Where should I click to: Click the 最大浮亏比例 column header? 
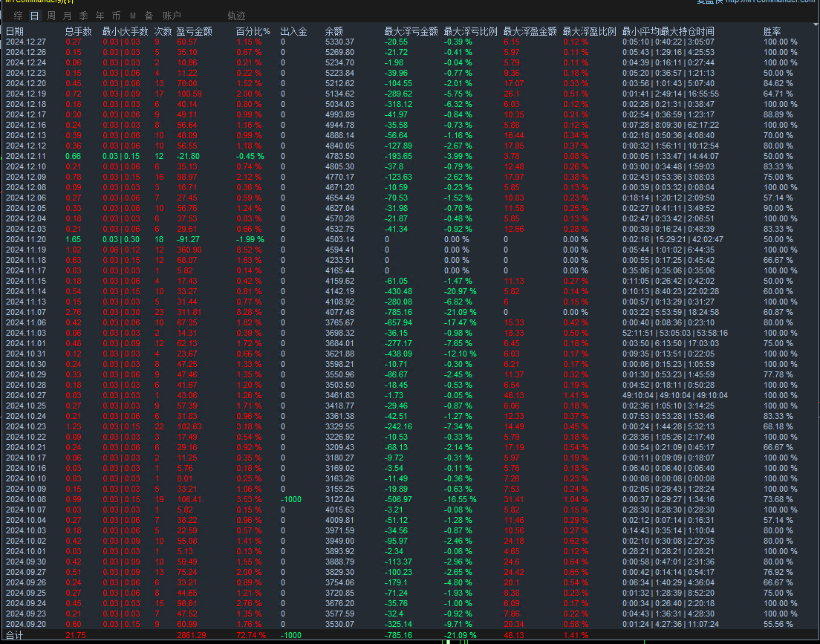(x=471, y=31)
